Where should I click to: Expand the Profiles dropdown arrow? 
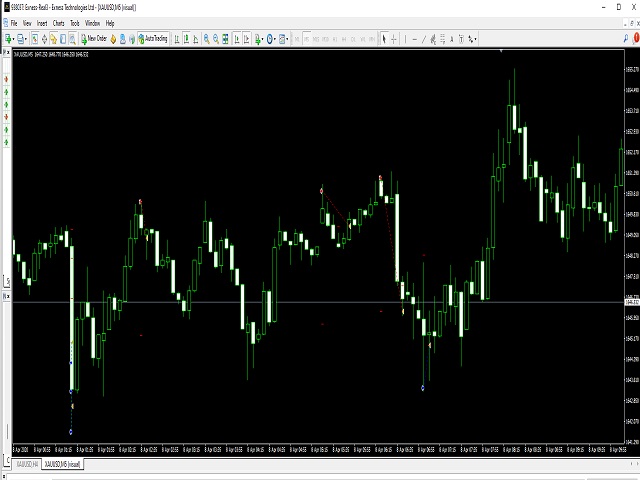(26, 39)
